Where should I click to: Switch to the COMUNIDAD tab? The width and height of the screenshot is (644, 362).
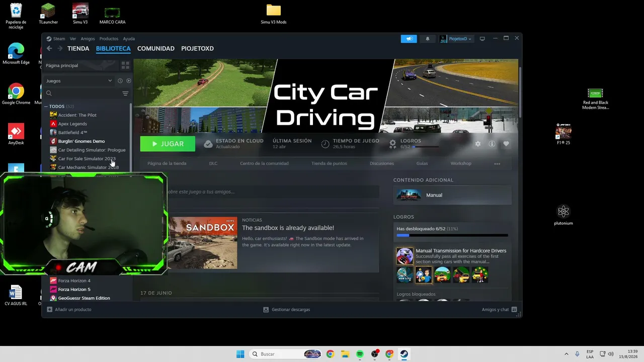coord(156,49)
